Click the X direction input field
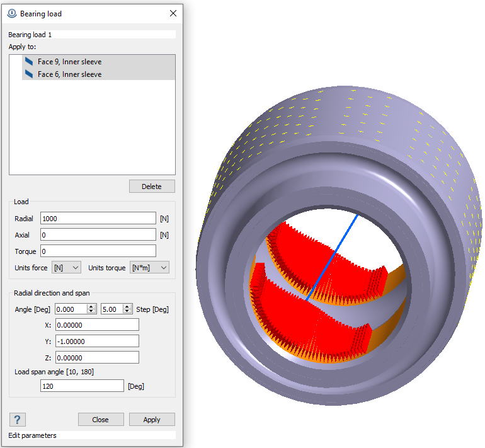The height and width of the screenshot is (448, 485). click(x=97, y=325)
